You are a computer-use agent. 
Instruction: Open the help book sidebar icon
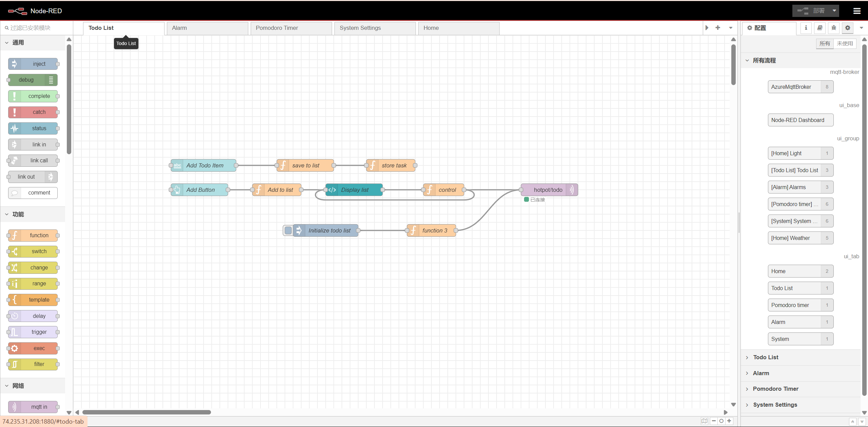coord(820,28)
